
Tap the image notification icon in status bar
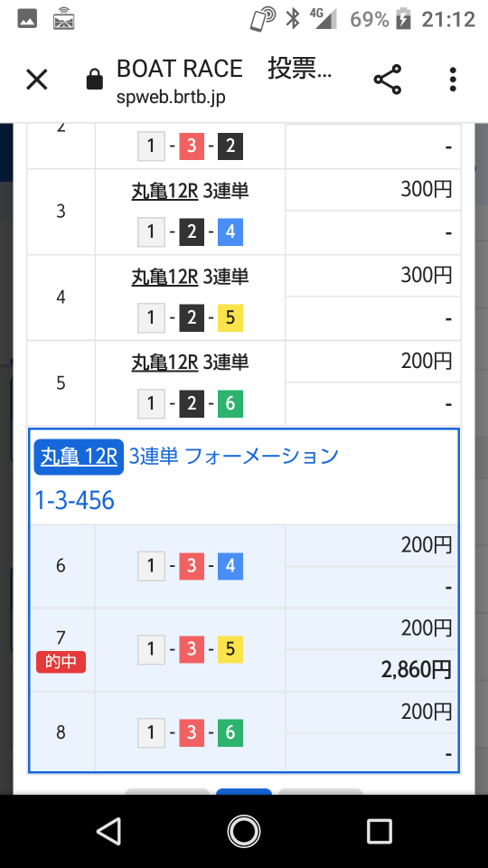[x=27, y=19]
